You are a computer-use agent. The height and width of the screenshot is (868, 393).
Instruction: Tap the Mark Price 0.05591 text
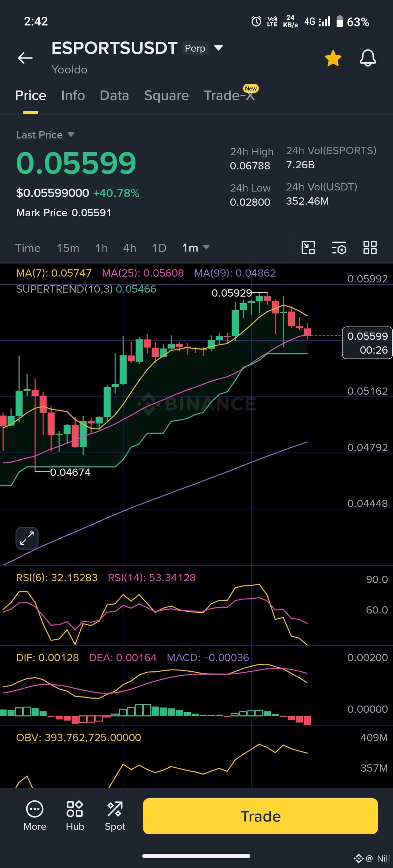pos(64,213)
